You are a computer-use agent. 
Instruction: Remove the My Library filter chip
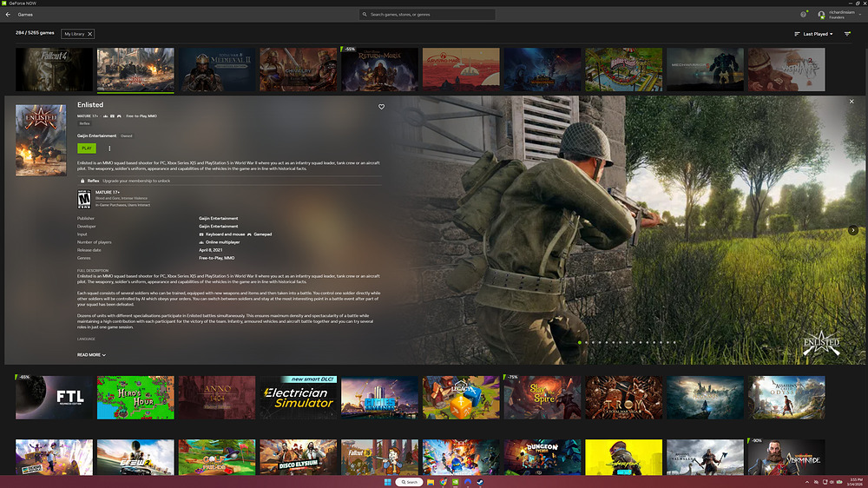(90, 34)
